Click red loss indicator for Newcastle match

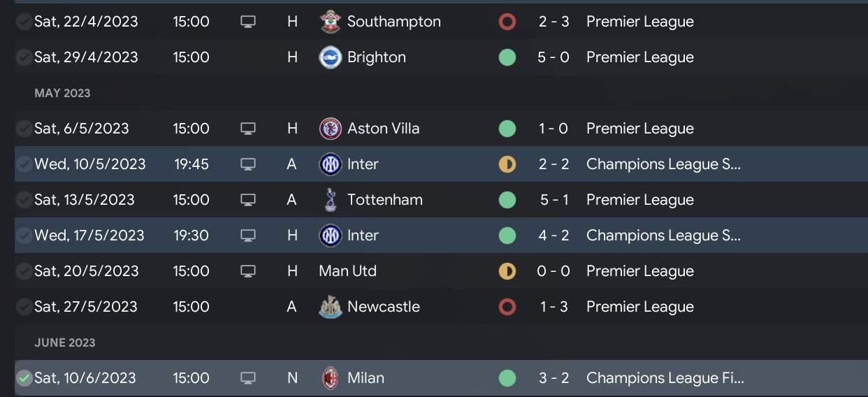pyautogui.click(x=507, y=307)
